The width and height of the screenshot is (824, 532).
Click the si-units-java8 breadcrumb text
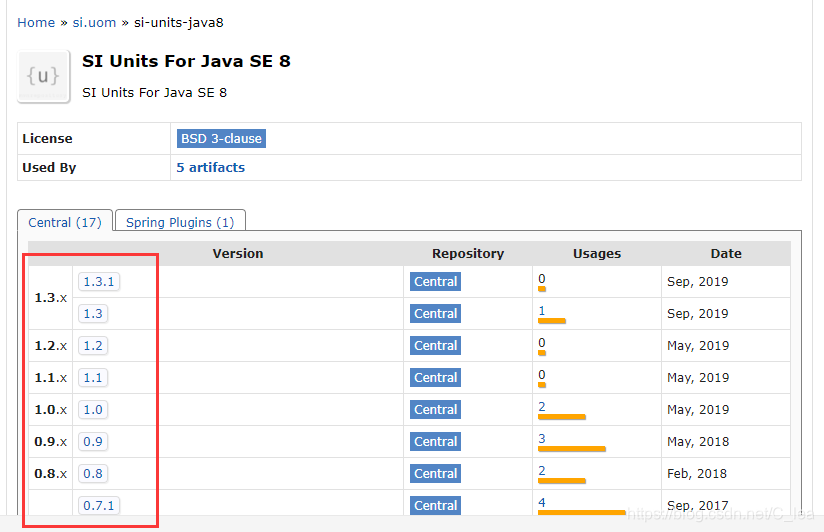(x=179, y=23)
